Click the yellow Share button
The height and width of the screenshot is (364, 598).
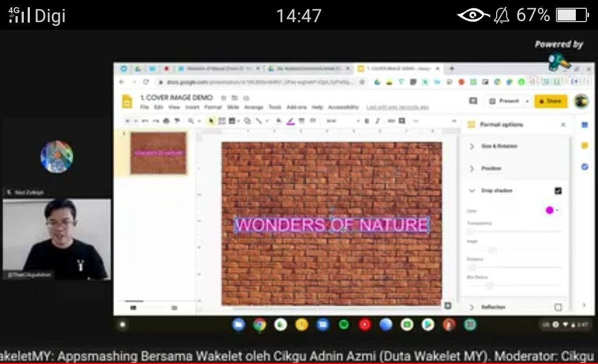coord(550,101)
